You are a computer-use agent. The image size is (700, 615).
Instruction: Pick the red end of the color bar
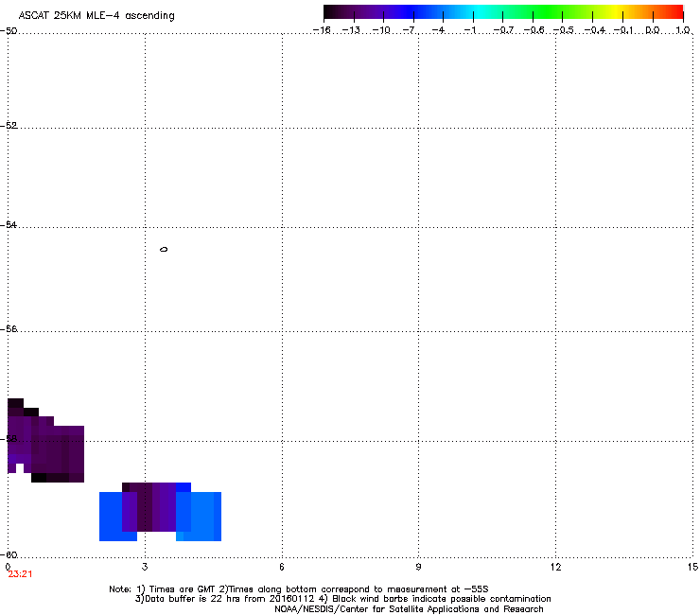point(674,11)
